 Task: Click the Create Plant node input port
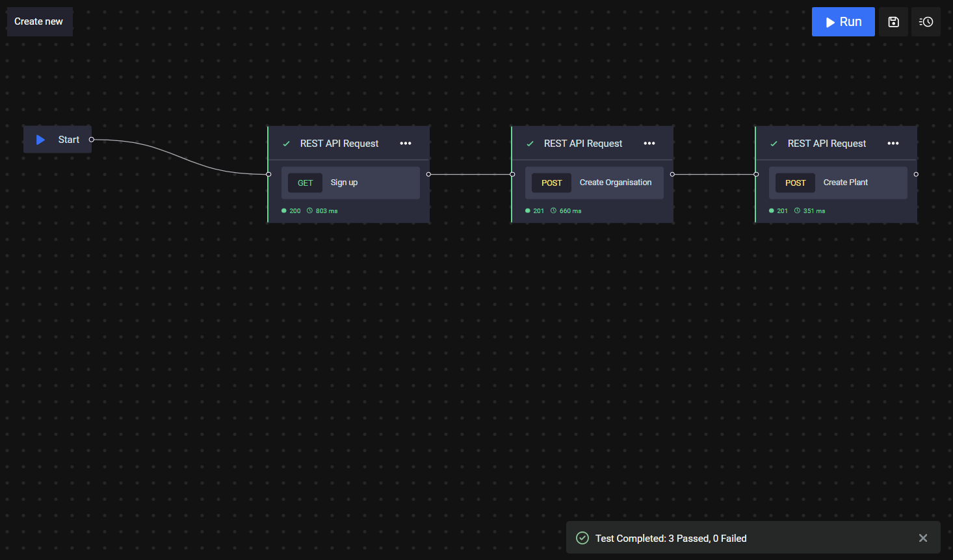756,174
